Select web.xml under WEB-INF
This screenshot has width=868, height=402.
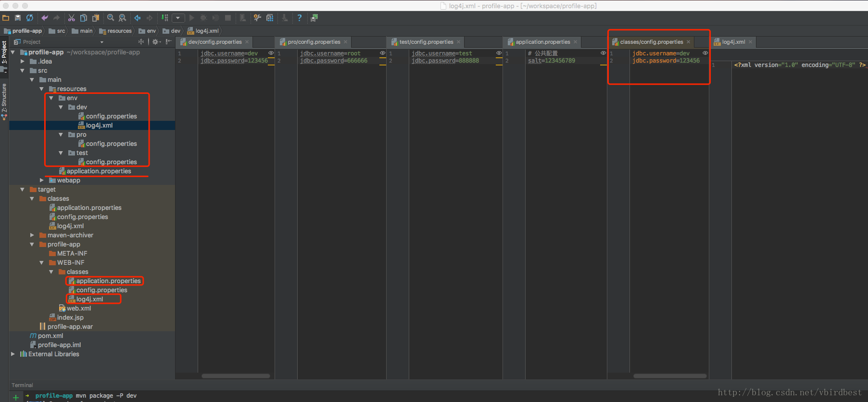point(75,308)
